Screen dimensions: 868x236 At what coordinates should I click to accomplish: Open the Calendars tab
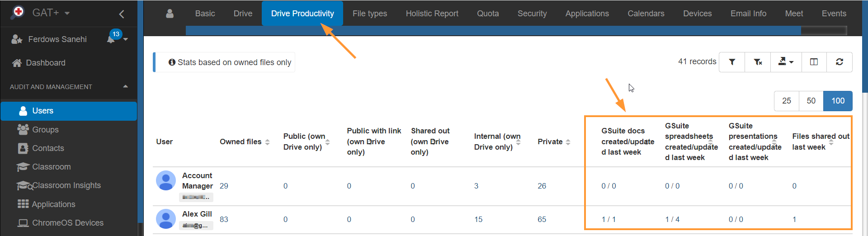(646, 14)
